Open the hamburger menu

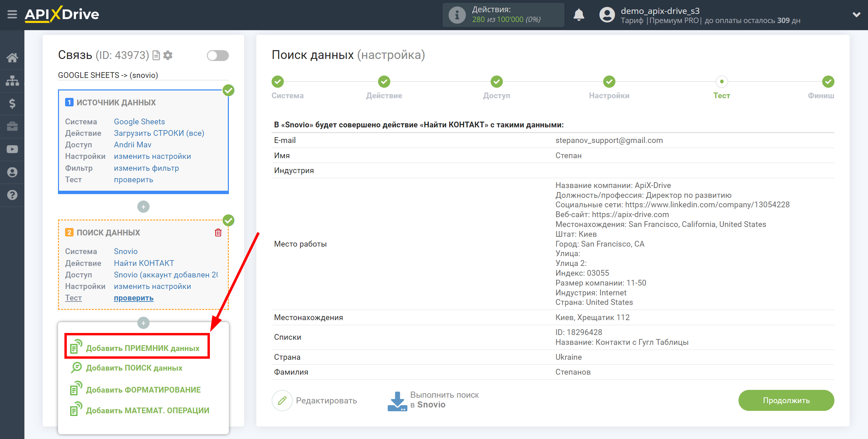tap(12, 15)
